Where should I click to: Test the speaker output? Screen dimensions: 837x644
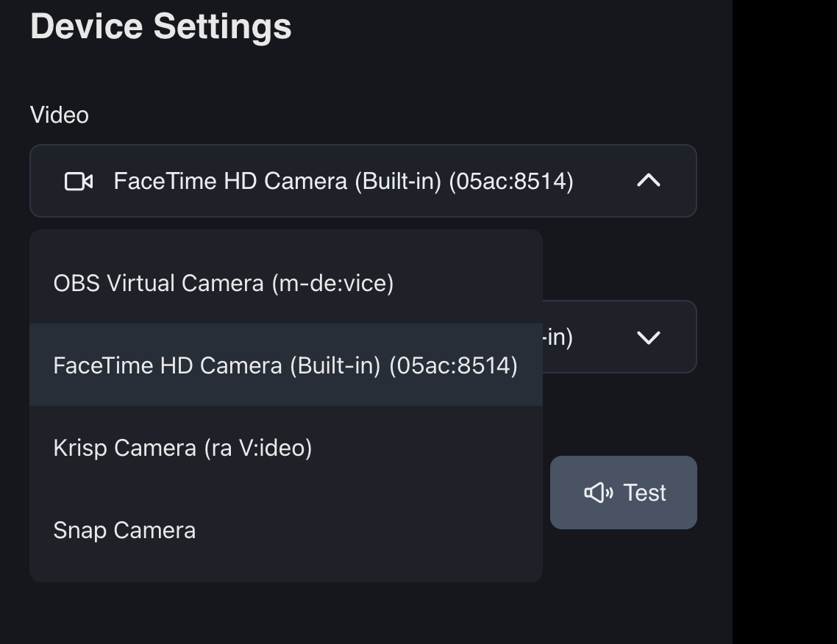[624, 493]
